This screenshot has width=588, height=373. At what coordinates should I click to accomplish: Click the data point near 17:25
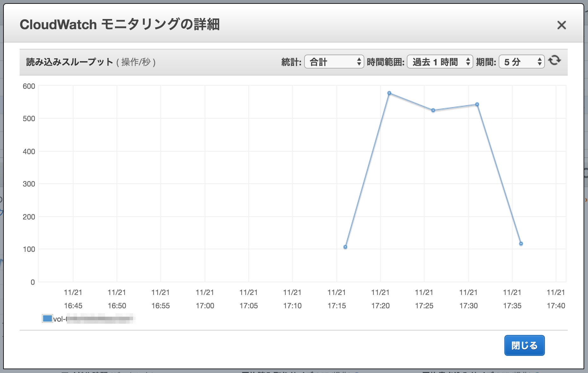click(433, 110)
